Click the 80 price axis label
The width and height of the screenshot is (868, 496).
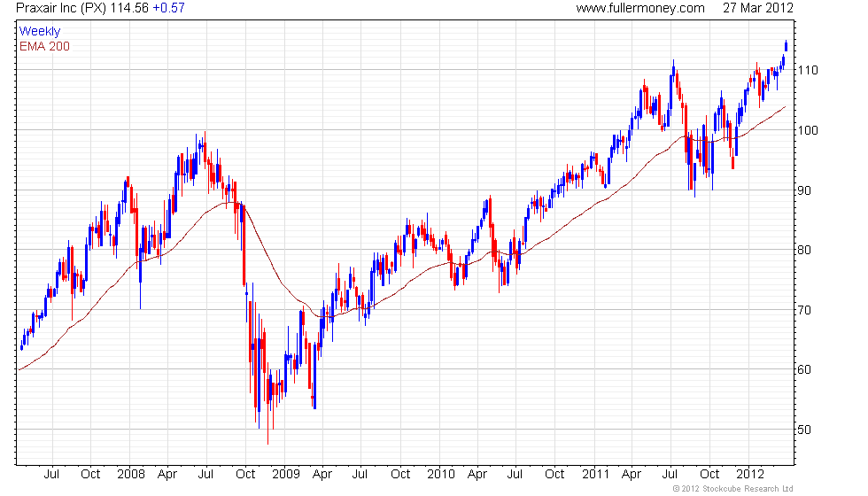pos(804,250)
